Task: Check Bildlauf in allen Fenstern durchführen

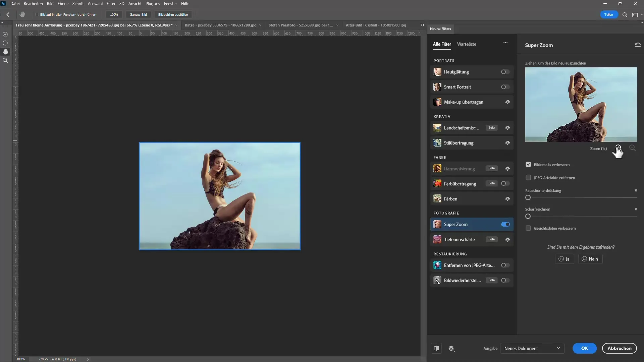Action: point(37,14)
